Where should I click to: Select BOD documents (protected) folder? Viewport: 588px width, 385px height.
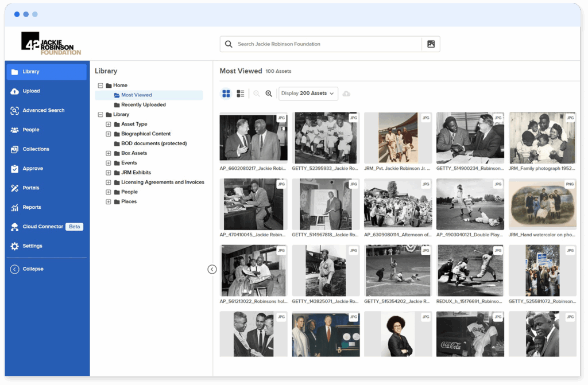tap(150, 143)
